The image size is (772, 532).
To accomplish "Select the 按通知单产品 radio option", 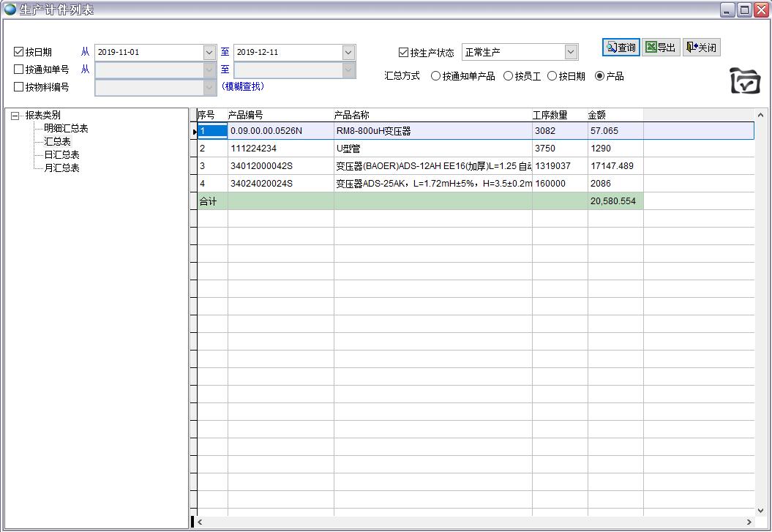I will point(436,76).
